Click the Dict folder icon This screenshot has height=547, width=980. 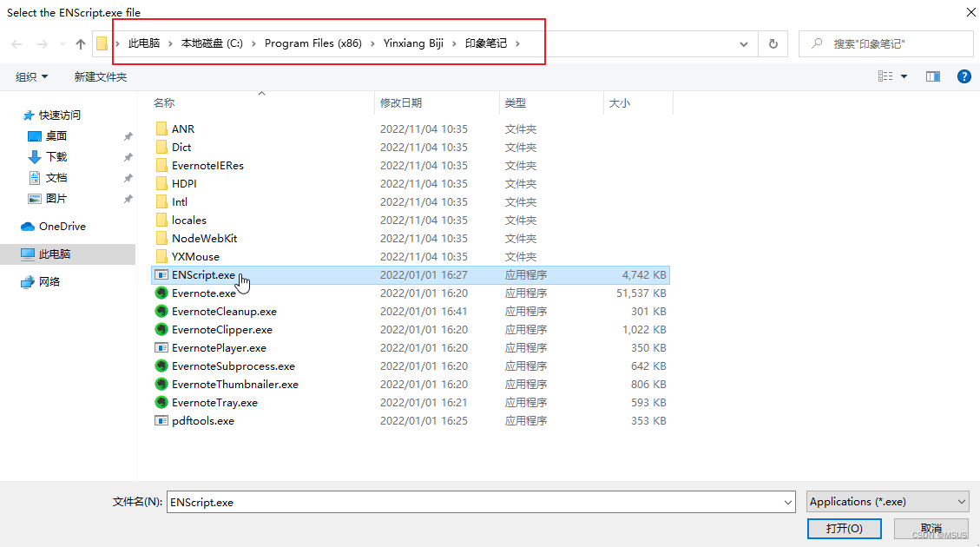[161, 147]
